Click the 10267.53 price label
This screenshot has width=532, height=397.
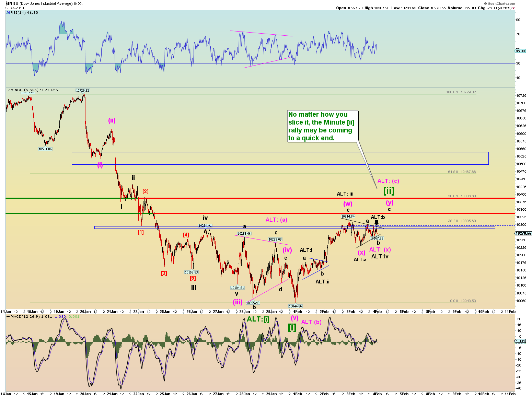click(377, 238)
